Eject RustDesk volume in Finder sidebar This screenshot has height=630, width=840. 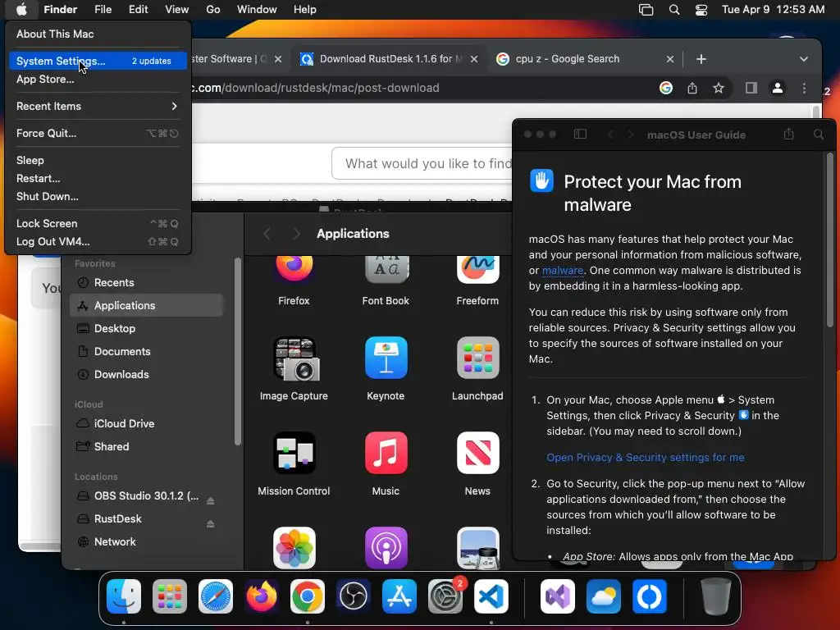(211, 523)
